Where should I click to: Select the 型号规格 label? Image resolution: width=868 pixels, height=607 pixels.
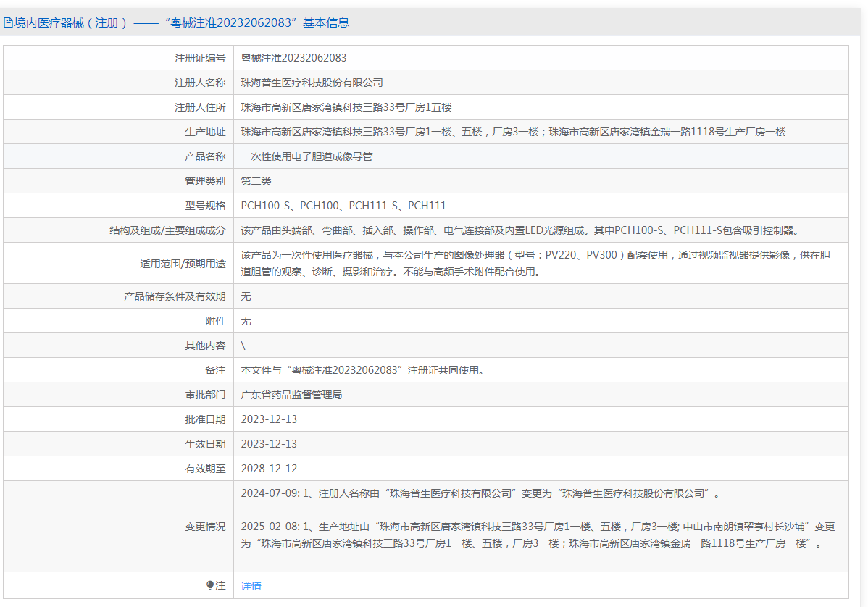click(205, 206)
